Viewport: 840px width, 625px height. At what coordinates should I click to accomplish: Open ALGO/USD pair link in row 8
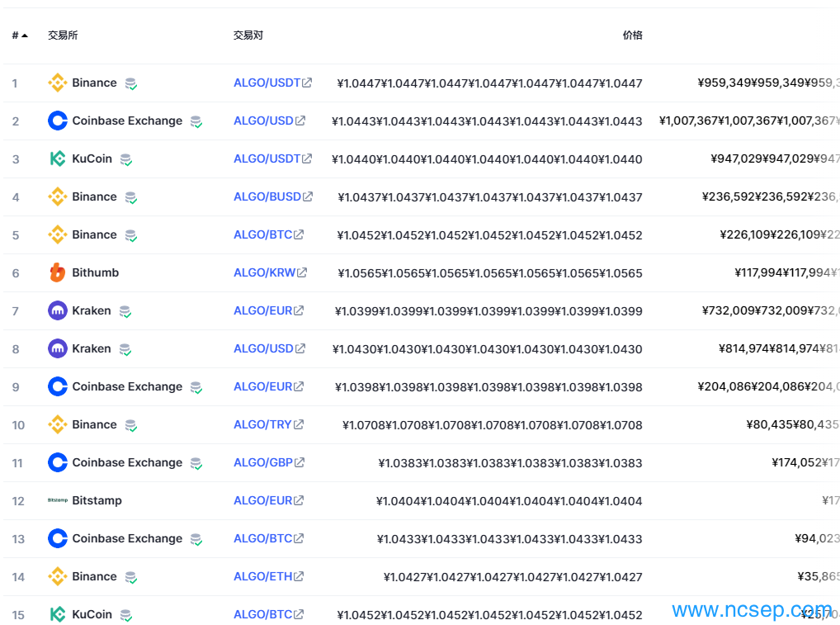pyautogui.click(x=270, y=349)
